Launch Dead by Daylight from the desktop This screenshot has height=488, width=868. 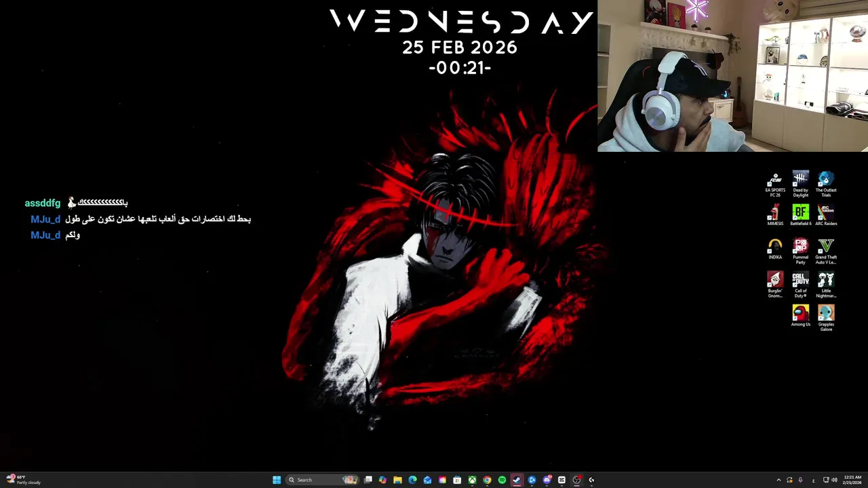(x=801, y=184)
